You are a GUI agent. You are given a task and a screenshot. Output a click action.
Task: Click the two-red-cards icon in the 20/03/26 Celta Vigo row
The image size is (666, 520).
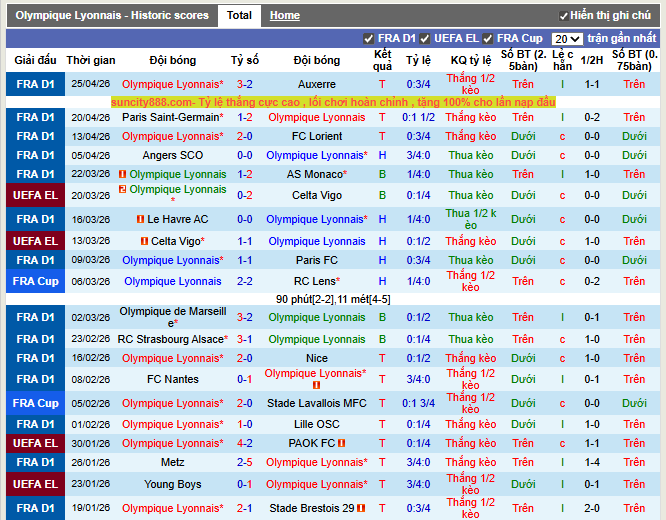(123, 189)
